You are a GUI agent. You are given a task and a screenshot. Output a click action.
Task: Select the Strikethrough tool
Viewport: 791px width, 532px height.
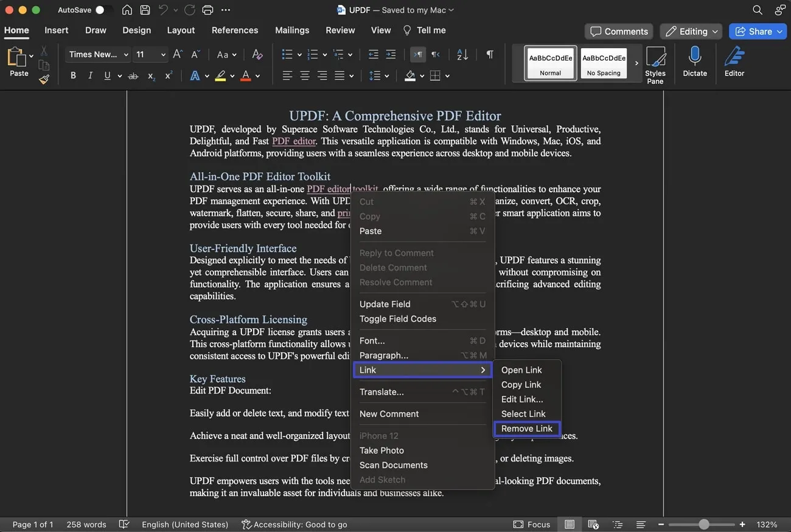(133, 75)
